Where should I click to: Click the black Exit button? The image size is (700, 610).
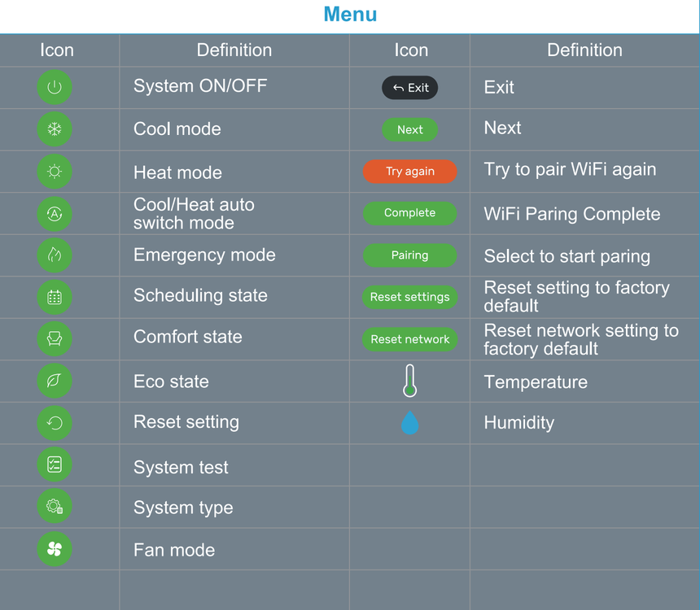409,88
